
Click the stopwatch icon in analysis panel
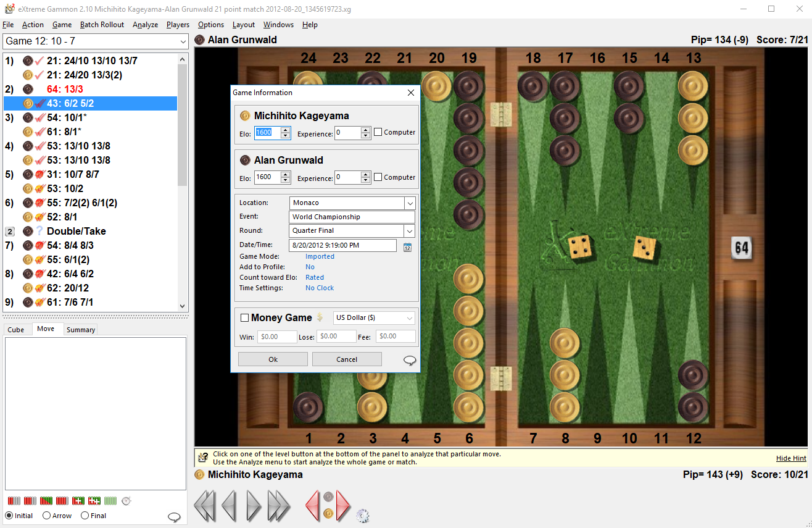click(126, 501)
